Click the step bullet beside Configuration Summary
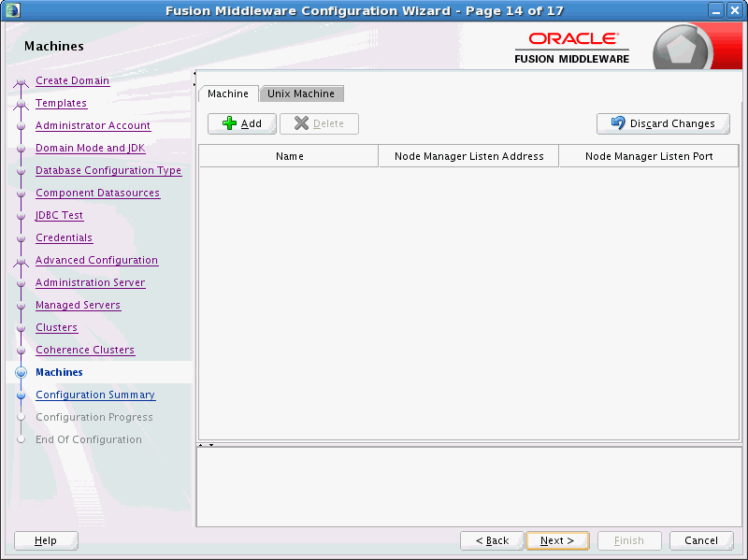 (x=21, y=395)
